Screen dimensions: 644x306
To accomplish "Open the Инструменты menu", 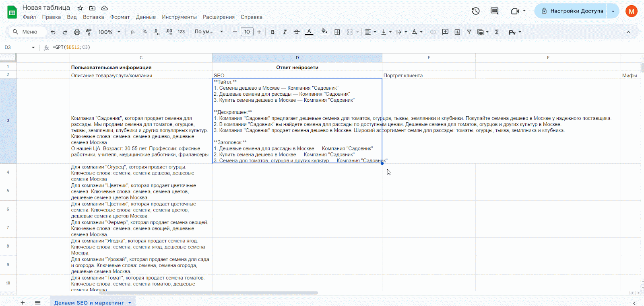I will 179,17.
